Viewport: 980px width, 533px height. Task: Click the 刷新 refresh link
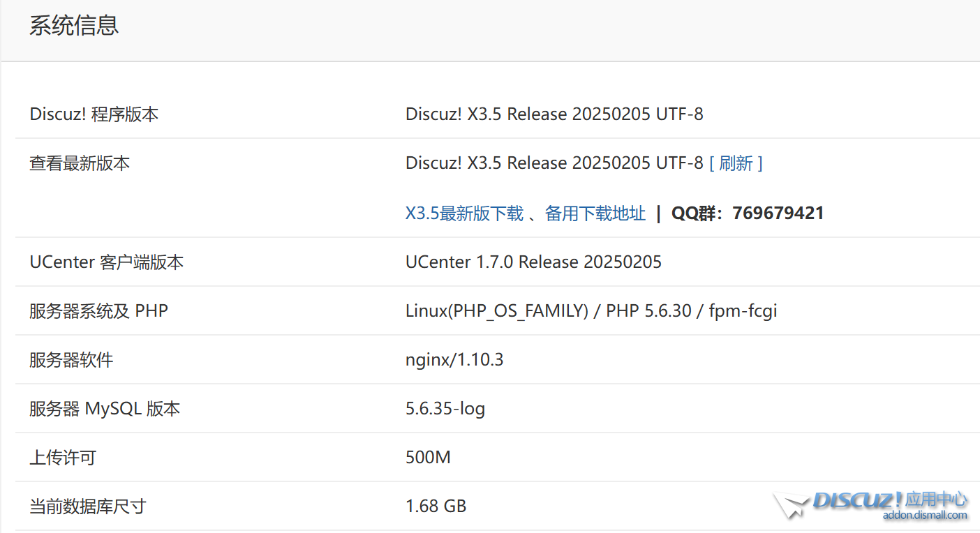click(736, 163)
